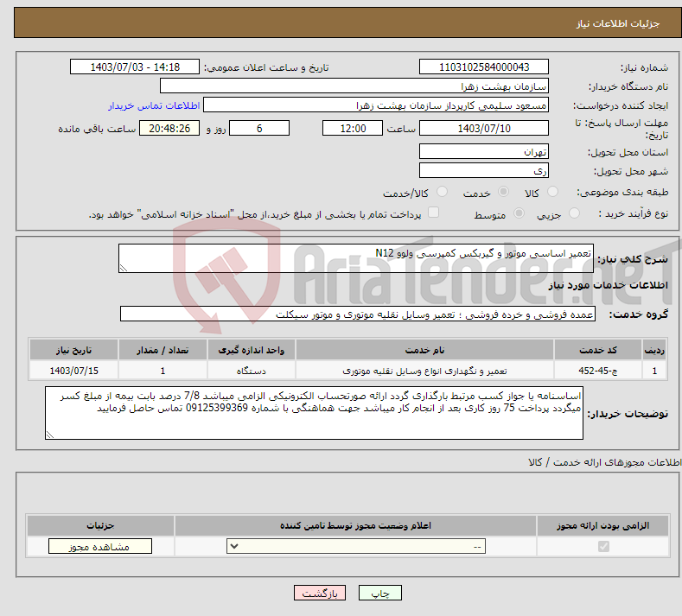This screenshot has height=616, width=682.
Task: Click the جزئیات column header
Action: [x=100, y=525]
